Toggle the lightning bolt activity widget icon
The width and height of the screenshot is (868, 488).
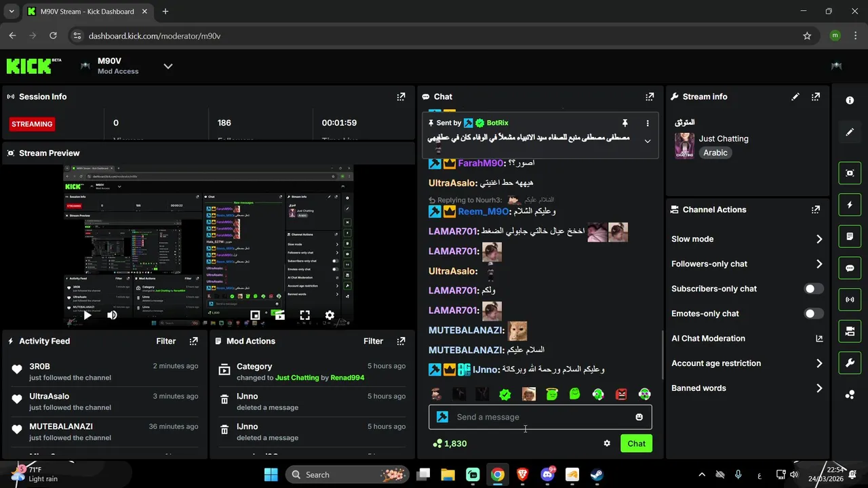pyautogui.click(x=850, y=205)
